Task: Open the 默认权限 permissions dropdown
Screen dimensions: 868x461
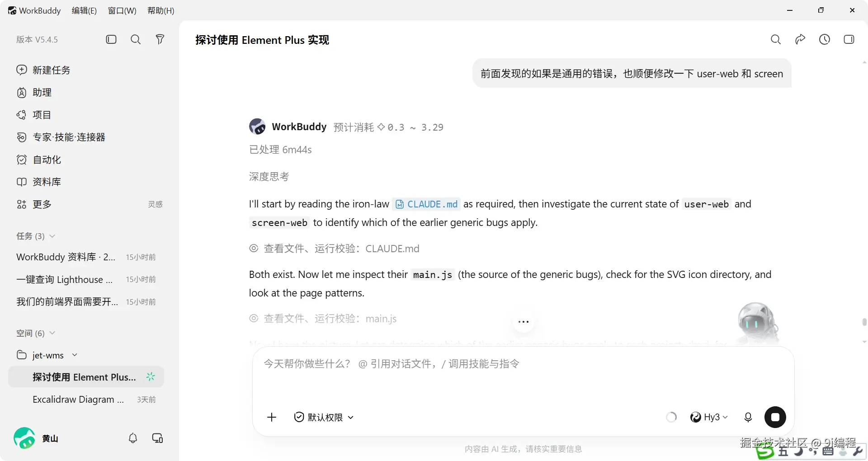Action: [x=324, y=417]
